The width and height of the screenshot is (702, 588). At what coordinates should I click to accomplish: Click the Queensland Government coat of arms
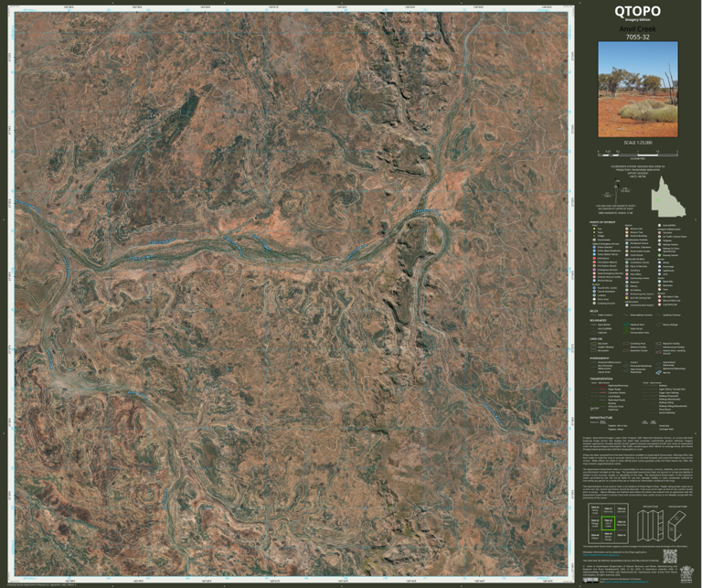pyautogui.click(x=686, y=574)
